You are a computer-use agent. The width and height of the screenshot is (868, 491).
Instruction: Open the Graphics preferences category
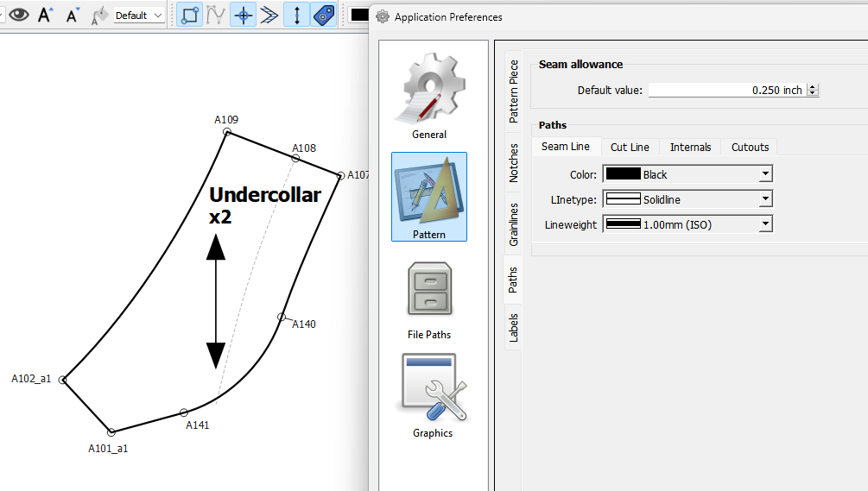pyautogui.click(x=433, y=396)
